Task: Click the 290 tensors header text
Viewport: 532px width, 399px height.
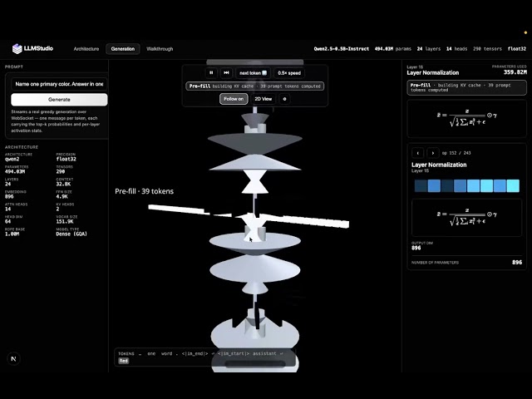Action: click(x=487, y=49)
